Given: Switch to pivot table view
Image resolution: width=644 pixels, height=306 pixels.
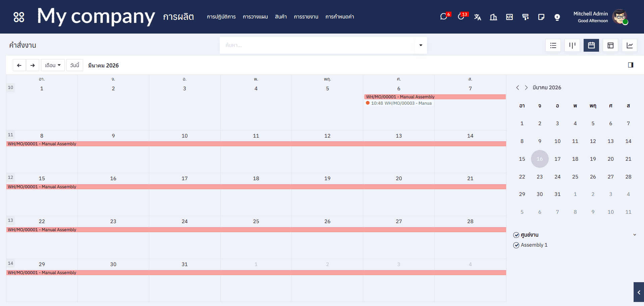Looking at the screenshot, I should [610, 45].
